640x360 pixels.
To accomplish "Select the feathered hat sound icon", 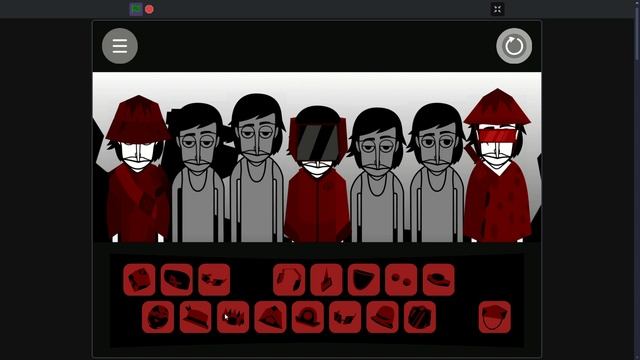I will pyautogui.click(x=196, y=317).
